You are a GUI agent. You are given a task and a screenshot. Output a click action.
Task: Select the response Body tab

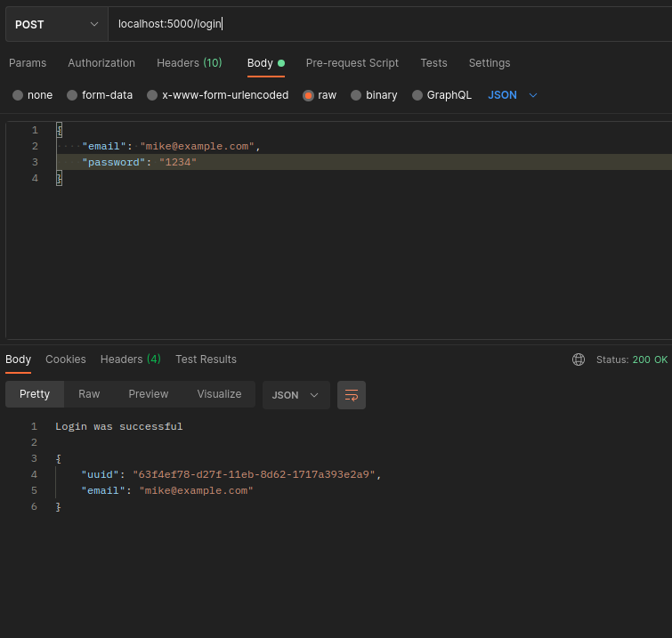pyautogui.click(x=18, y=359)
